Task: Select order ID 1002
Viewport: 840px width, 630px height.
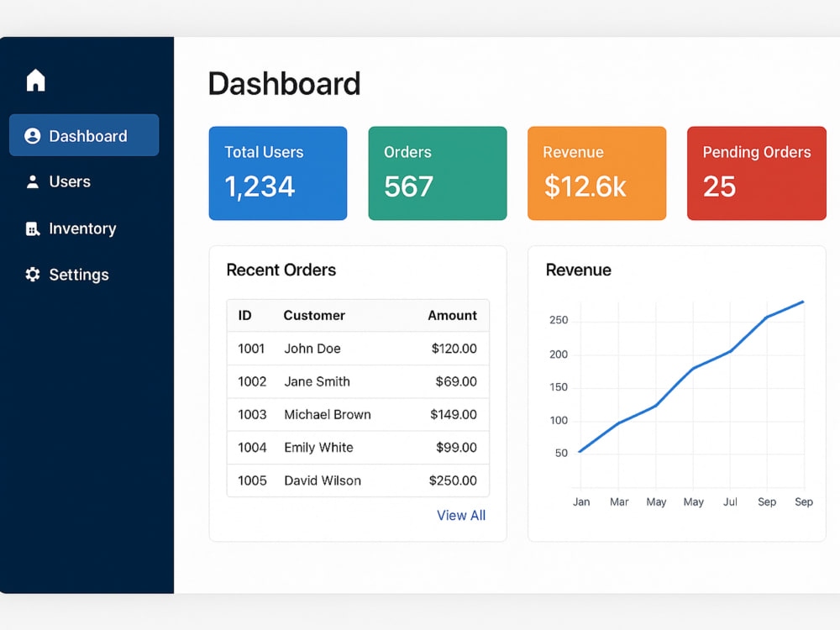Action: tap(252, 382)
